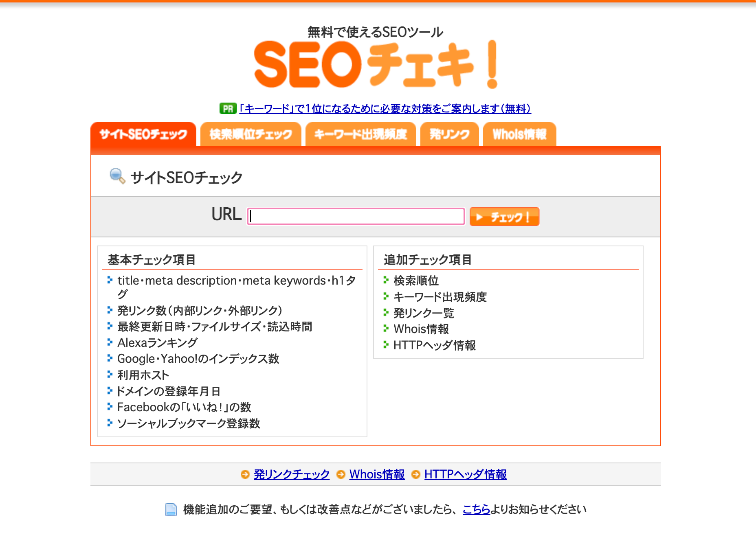Focus the URL input field
The width and height of the screenshot is (756, 535).
(356, 216)
